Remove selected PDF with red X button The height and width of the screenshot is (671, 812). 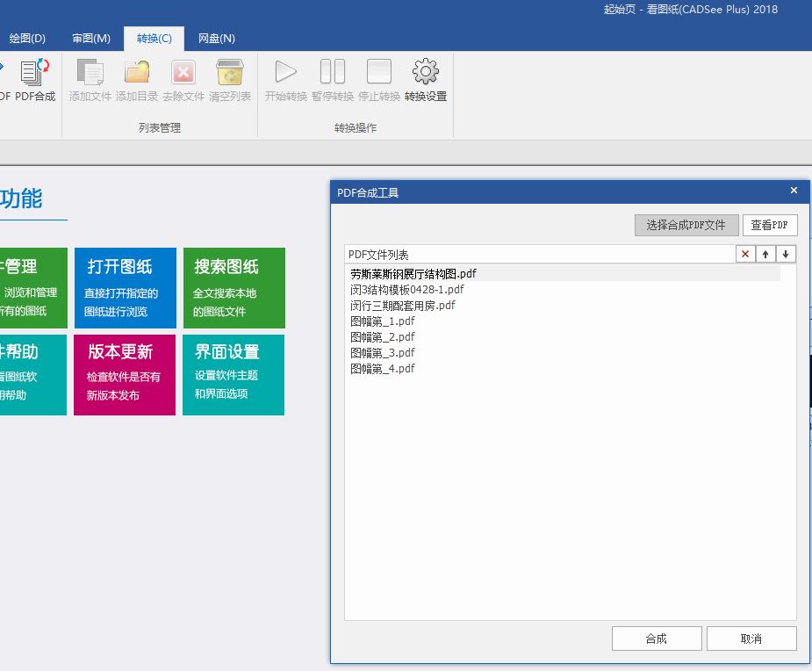745,254
